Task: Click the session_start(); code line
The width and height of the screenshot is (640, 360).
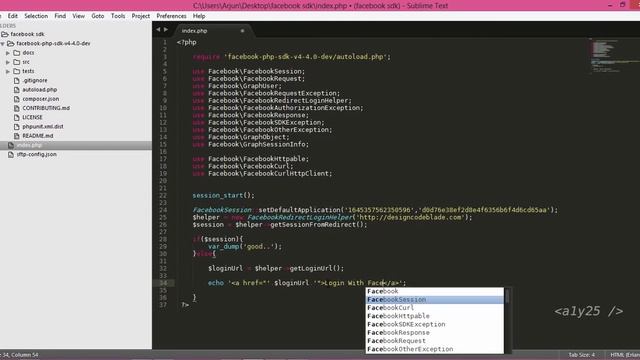Action: 223,196
